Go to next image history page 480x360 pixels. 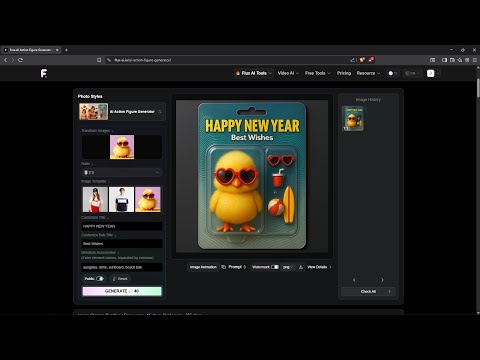(382, 280)
